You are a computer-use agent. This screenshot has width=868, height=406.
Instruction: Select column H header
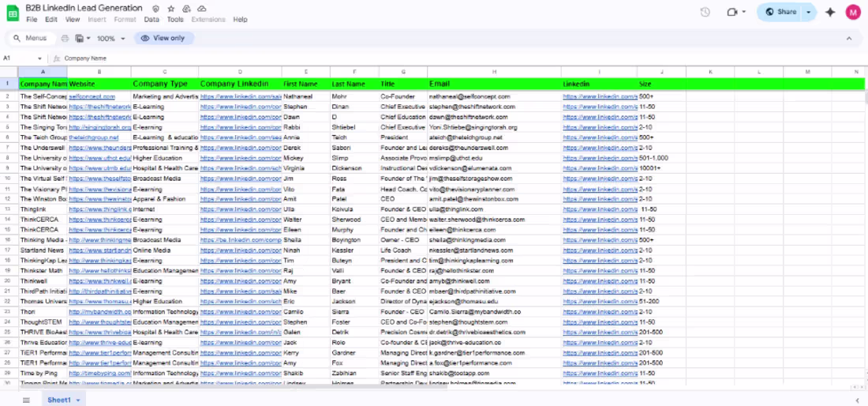[494, 72]
